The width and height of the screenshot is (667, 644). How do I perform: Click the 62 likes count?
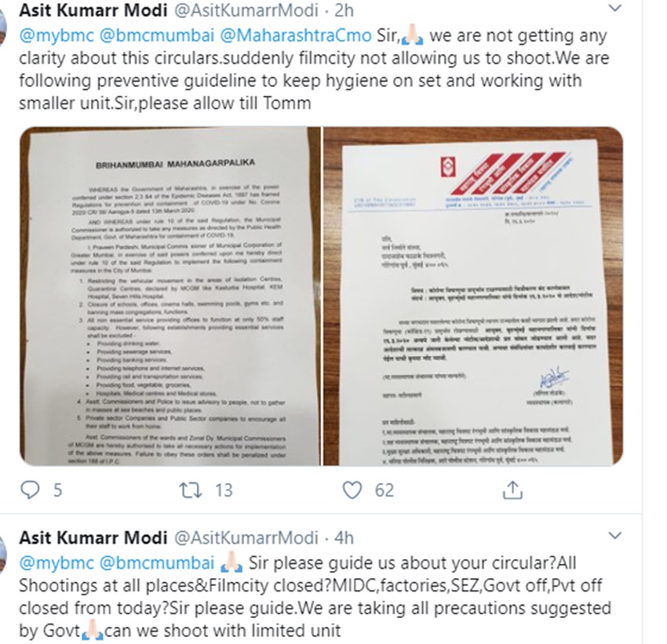point(385,490)
